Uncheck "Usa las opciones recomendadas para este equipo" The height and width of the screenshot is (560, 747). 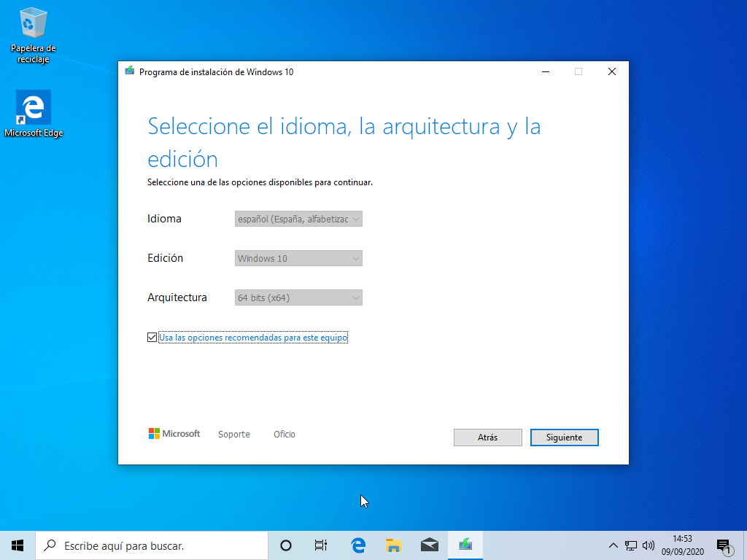pyautogui.click(x=152, y=337)
